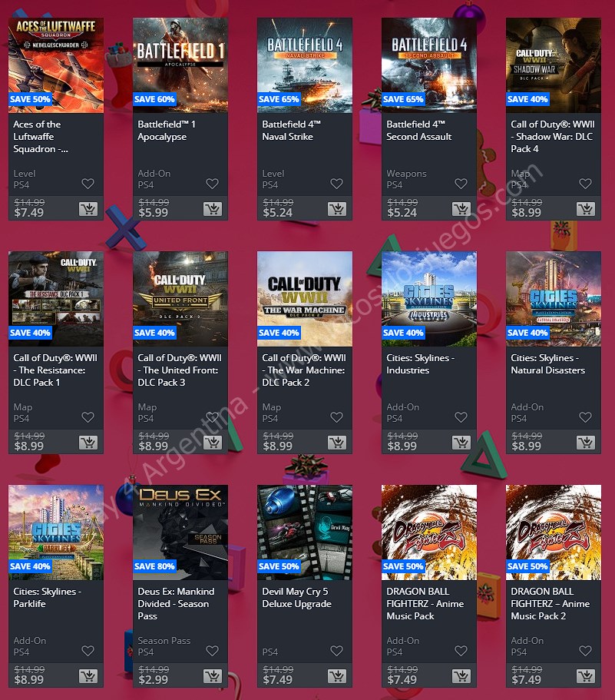615x700 pixels.
Task: Add Deus Ex Season Pass to cart
Action: click(x=212, y=676)
